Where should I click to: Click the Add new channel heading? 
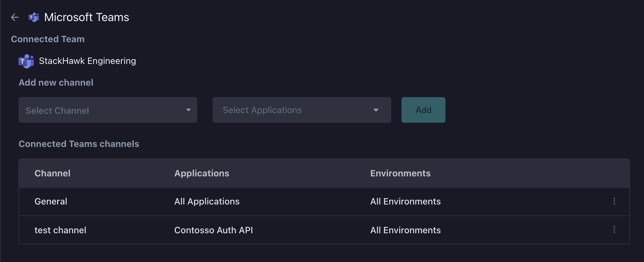coord(56,82)
